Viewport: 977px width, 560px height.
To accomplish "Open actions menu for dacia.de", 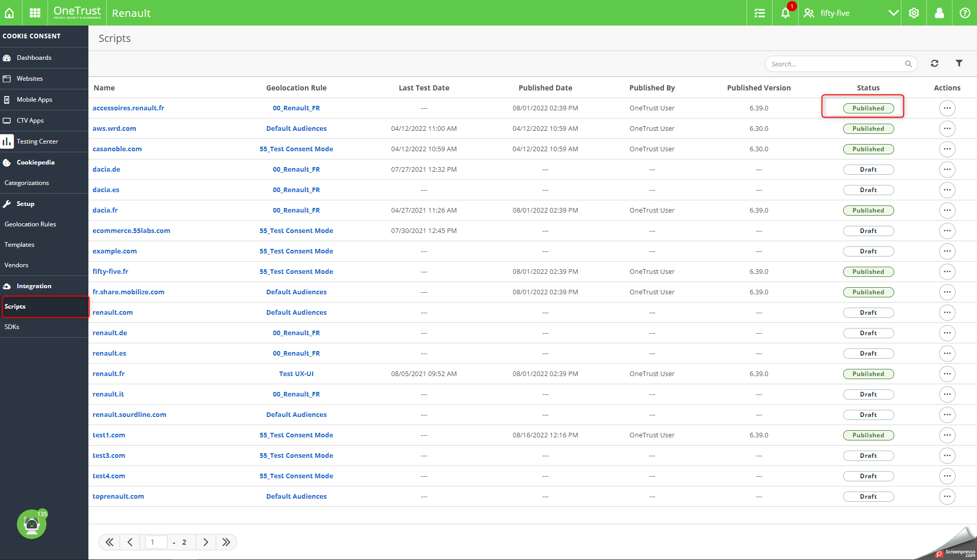I will tap(947, 170).
